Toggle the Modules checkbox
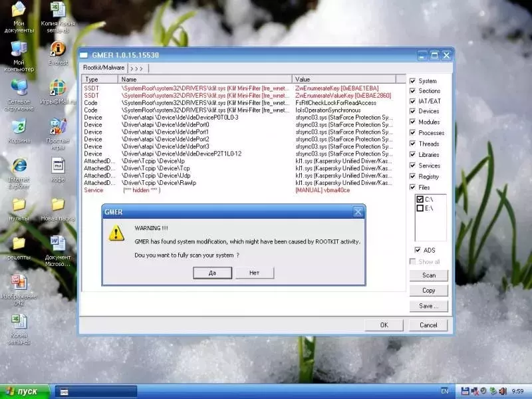 tap(412, 122)
